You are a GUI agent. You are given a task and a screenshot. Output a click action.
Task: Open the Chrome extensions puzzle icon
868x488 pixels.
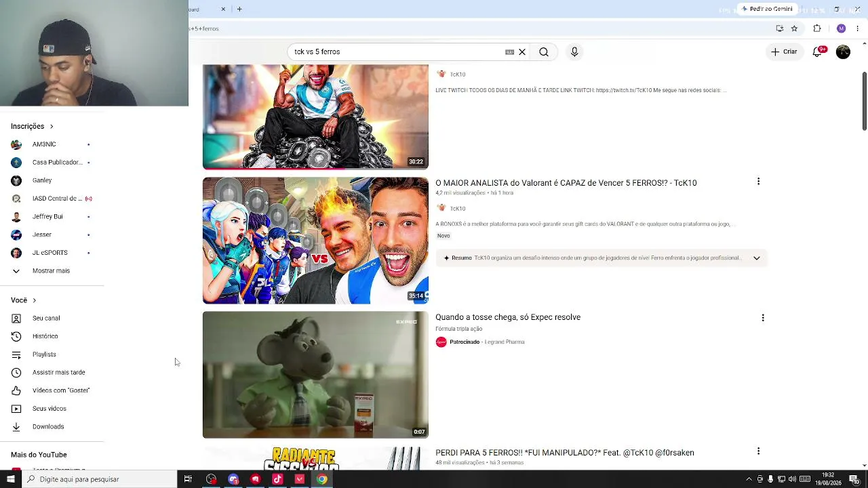[817, 28]
